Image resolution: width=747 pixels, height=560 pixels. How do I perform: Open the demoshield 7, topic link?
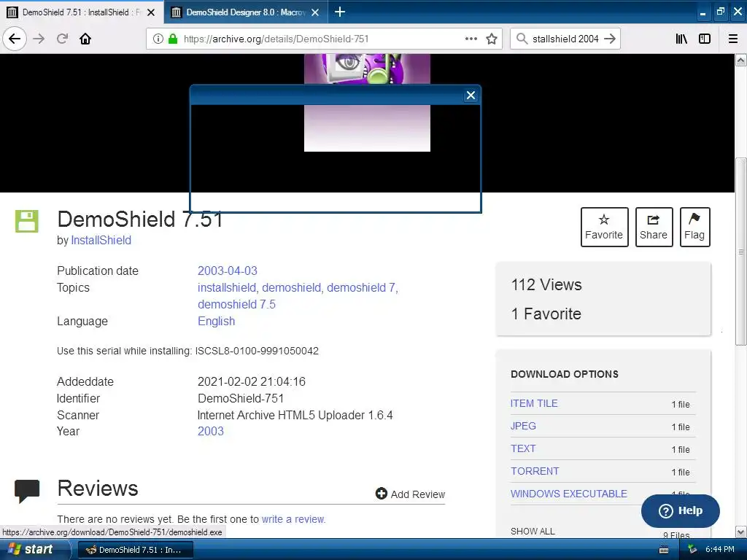tap(362, 287)
